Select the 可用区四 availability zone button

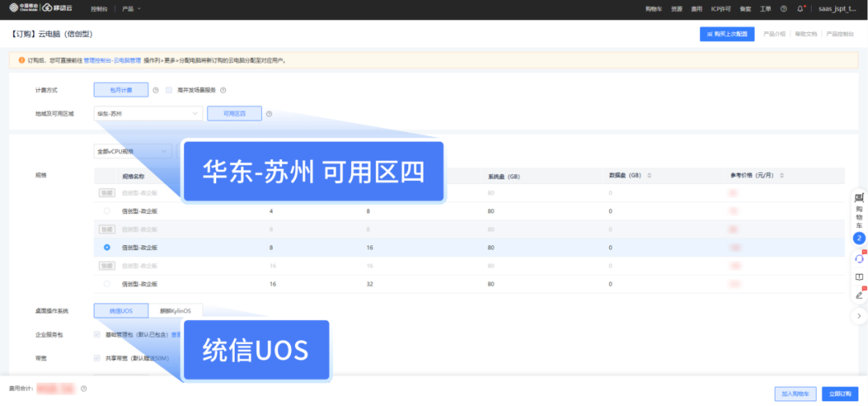point(234,113)
